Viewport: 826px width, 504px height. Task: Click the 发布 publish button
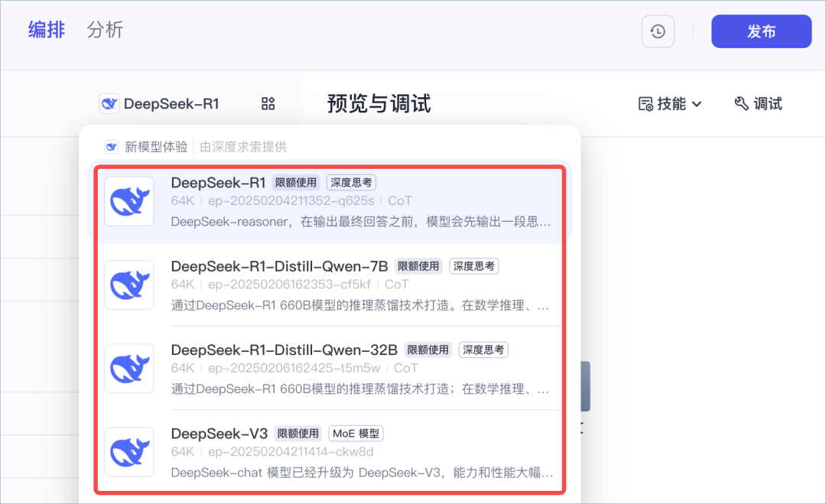coord(761,31)
